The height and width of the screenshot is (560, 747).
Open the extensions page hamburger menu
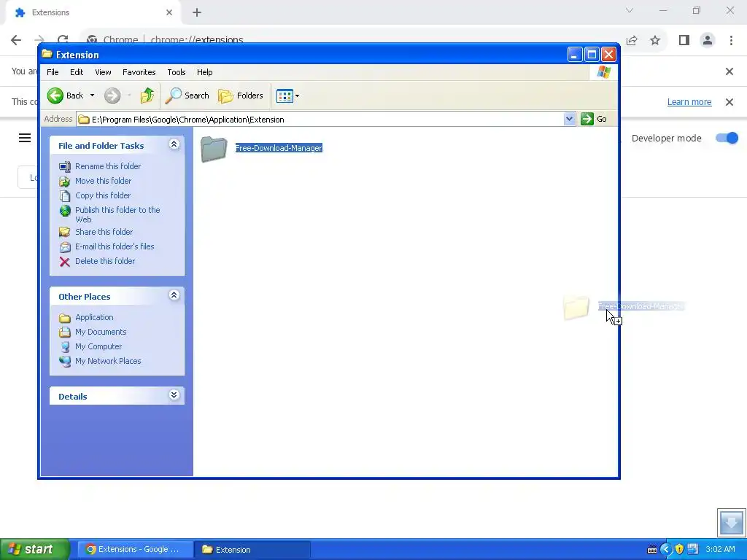pos(25,138)
